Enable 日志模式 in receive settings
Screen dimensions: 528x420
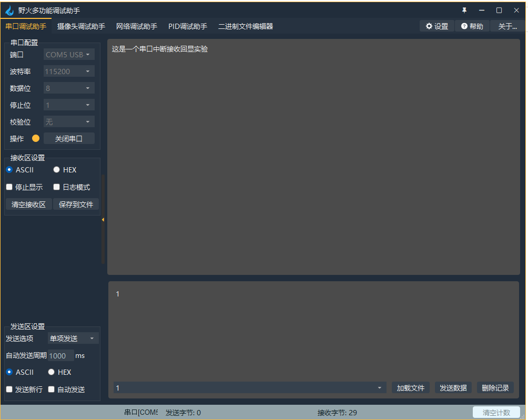coord(56,187)
